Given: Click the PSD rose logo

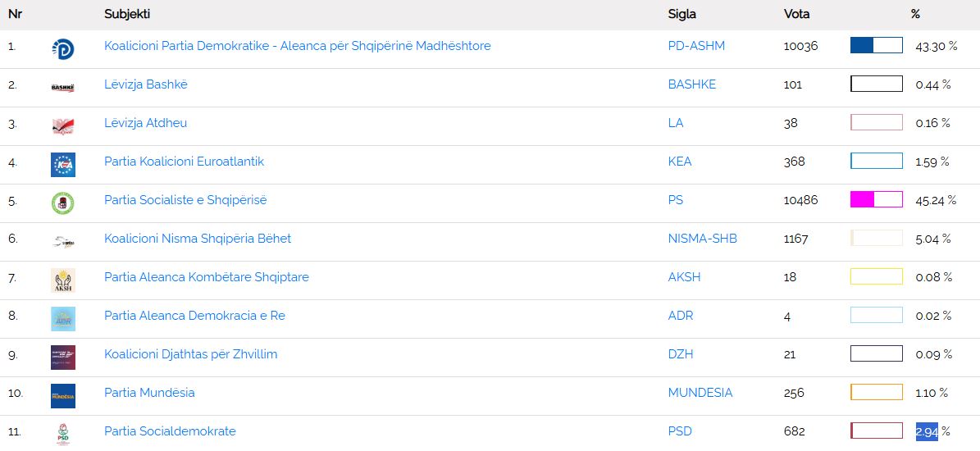Looking at the screenshot, I should tap(62, 434).
